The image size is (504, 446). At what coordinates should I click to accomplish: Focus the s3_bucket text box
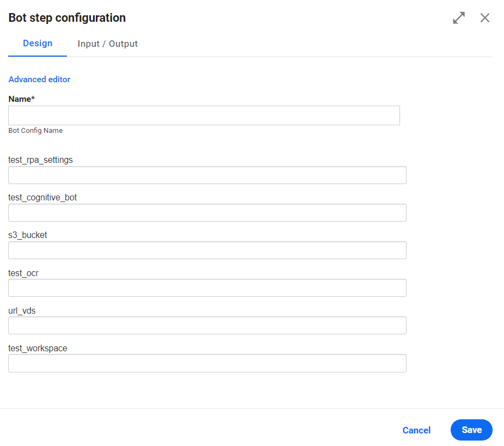207,250
